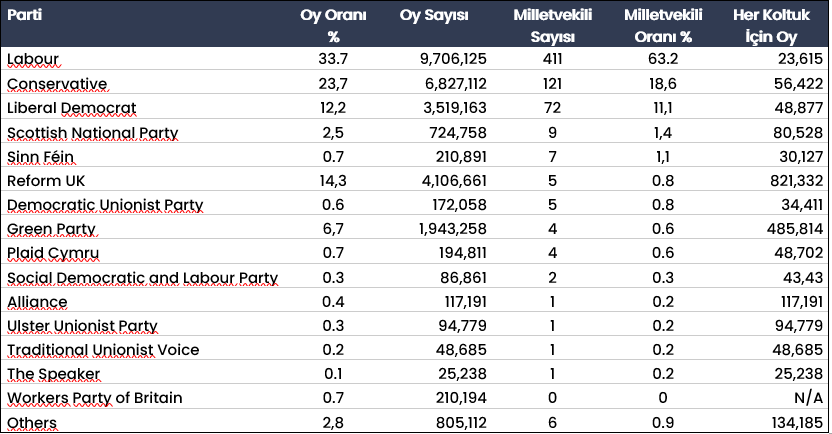The image size is (832, 434).
Task: Click the Reform UK cell
Action: pos(44,181)
